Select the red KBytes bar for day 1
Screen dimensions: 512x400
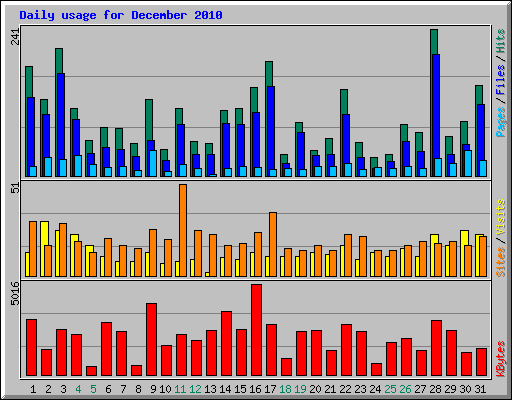coord(31,348)
